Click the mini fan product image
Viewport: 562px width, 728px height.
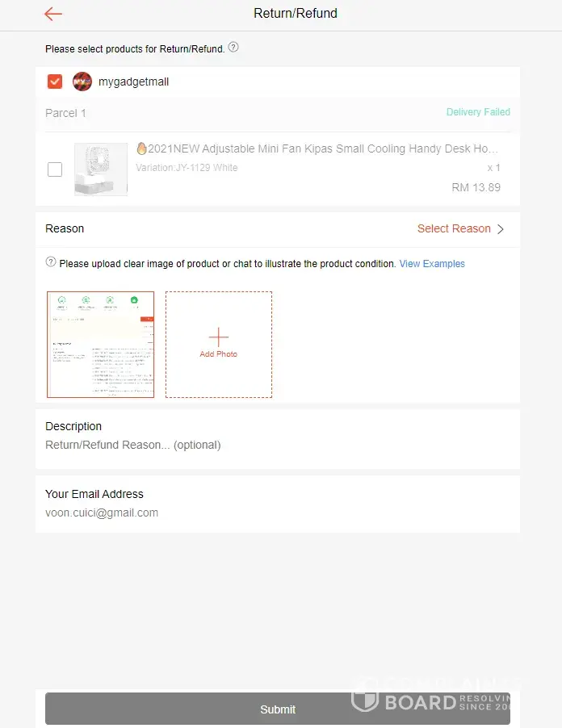pos(101,169)
